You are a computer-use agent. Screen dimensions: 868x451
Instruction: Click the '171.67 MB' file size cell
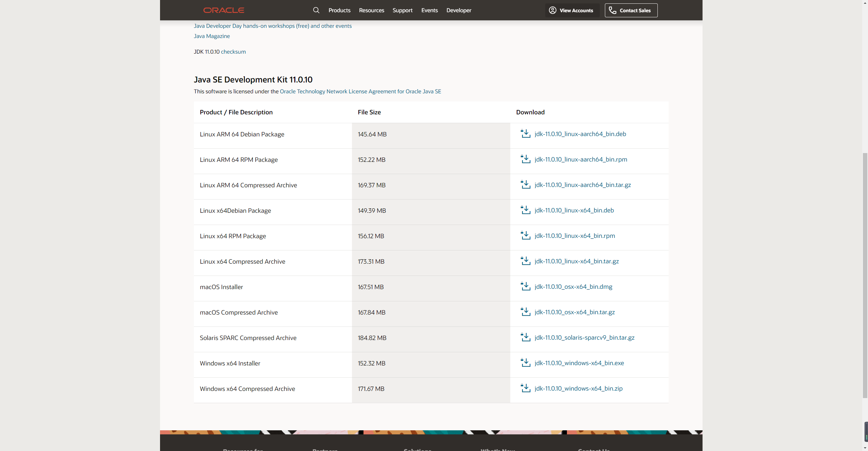click(x=431, y=390)
